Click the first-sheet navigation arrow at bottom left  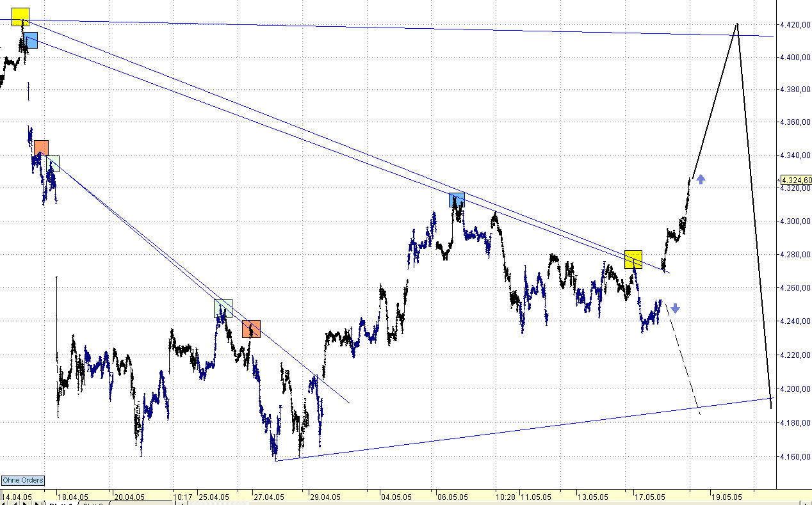(x=3, y=502)
